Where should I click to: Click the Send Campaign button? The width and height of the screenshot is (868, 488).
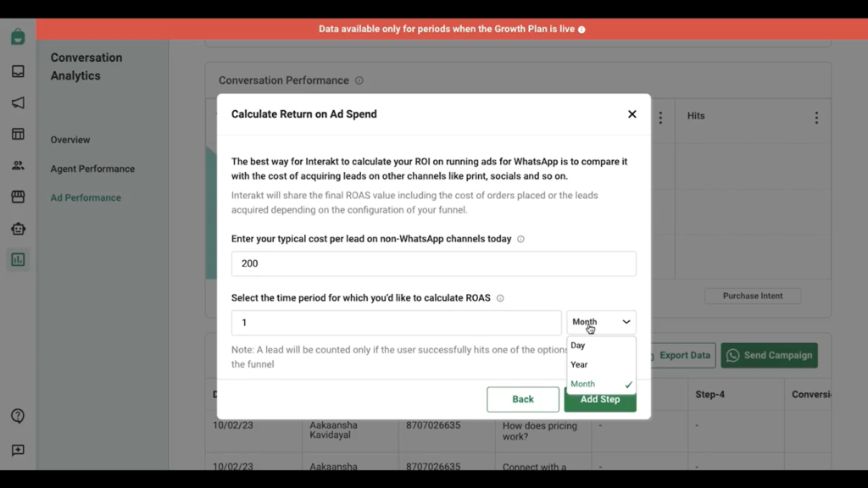point(770,355)
